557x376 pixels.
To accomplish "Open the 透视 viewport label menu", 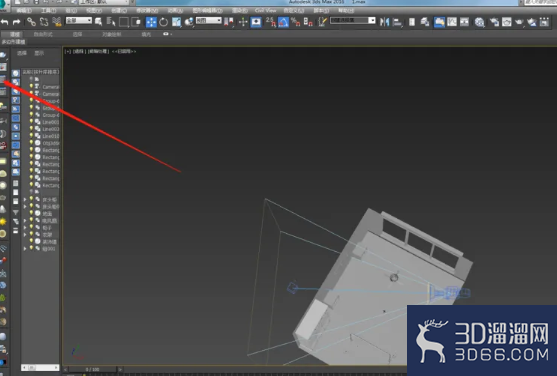I will point(79,52).
